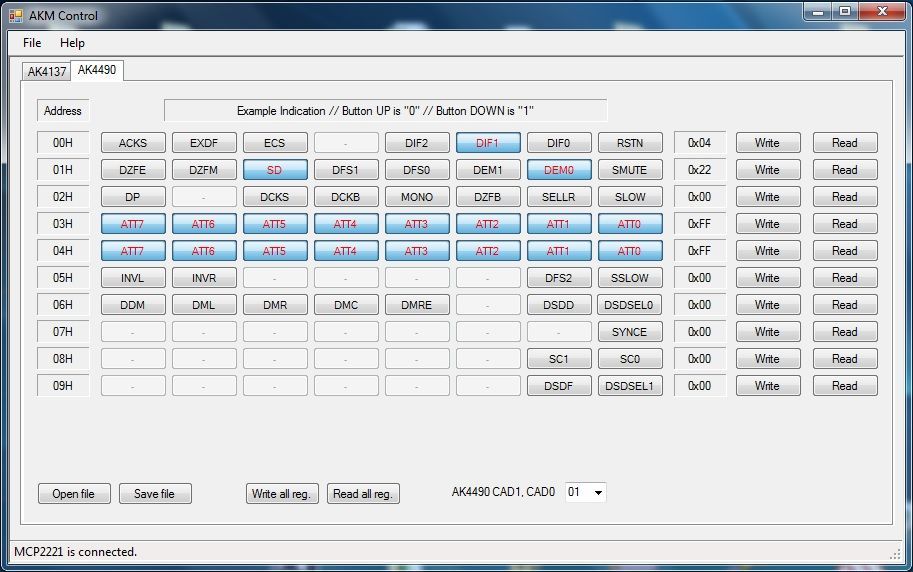This screenshot has height=572, width=913.
Task: Read register 05H value
Action: (845, 278)
